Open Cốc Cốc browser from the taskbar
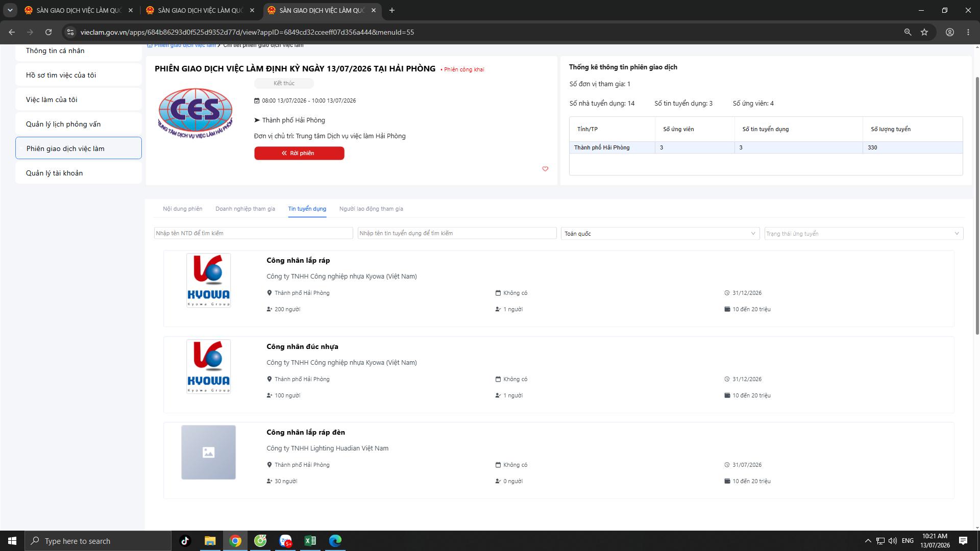Screen dimensions: 980x551 [x=260, y=541]
